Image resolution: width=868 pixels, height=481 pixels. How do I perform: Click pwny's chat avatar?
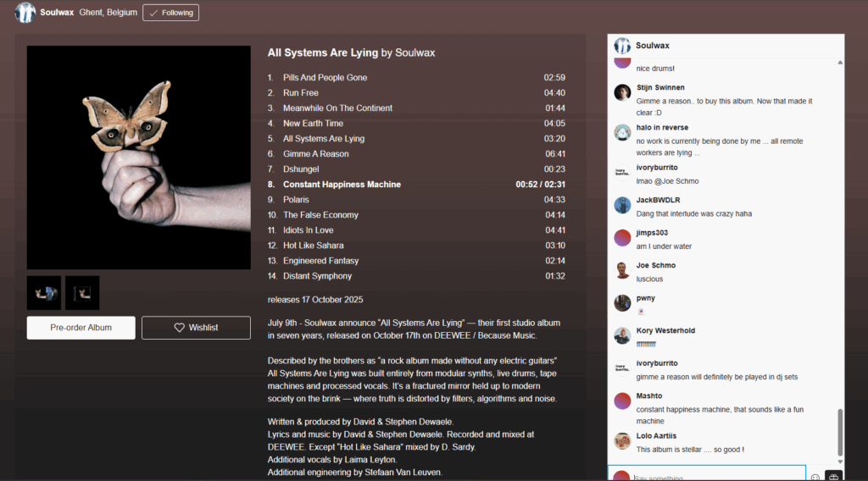click(x=622, y=303)
